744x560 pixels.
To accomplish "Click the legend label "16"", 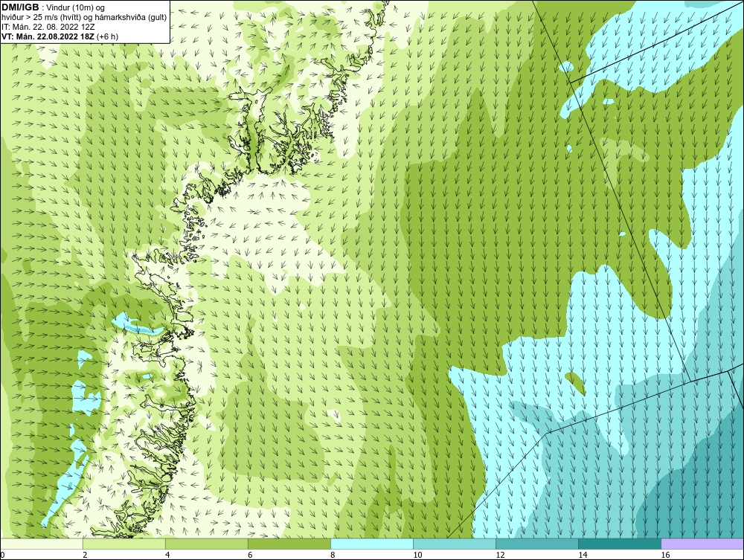I will tap(665, 556).
